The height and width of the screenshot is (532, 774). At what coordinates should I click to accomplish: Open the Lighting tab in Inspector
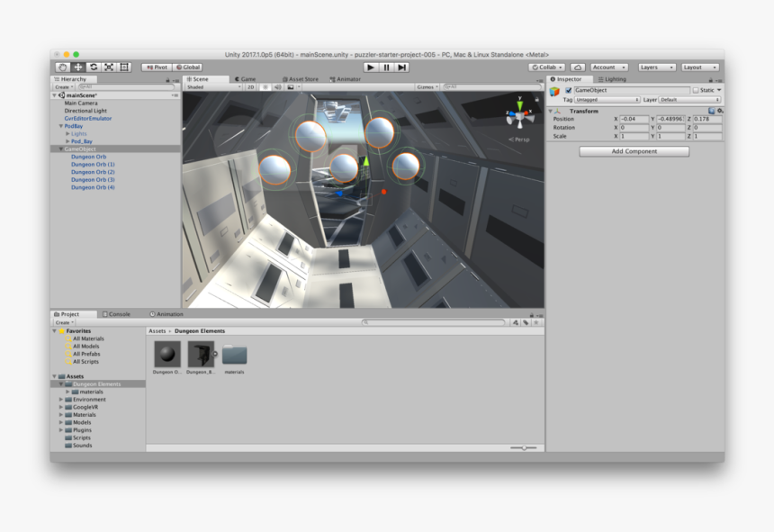tap(616, 79)
